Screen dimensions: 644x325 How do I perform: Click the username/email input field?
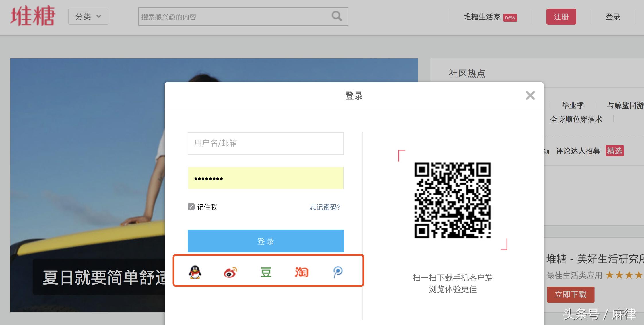(x=265, y=143)
